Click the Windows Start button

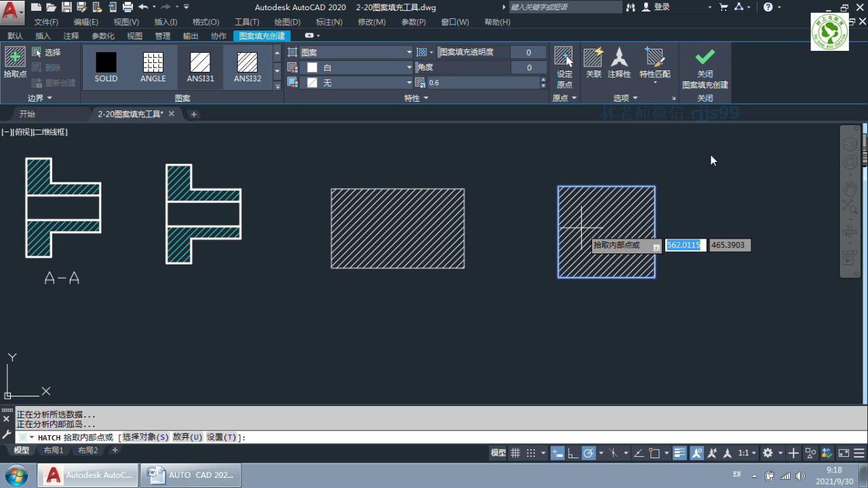(16, 475)
